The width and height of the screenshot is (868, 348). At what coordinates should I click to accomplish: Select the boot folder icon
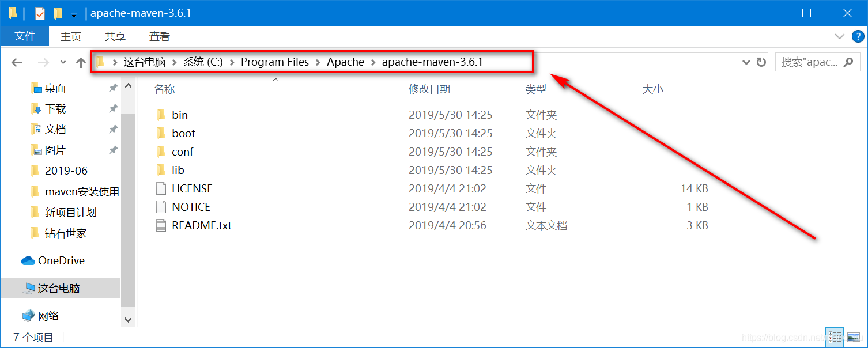[x=161, y=133]
